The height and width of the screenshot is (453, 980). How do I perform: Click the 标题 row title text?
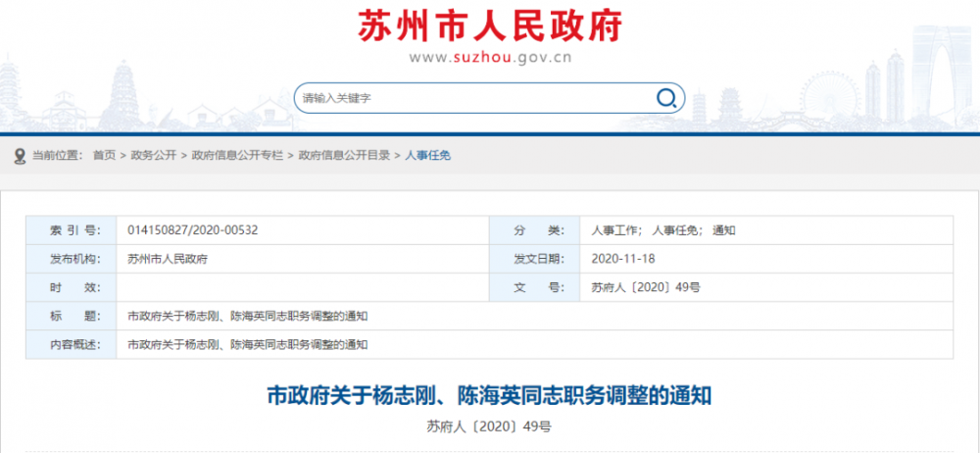point(247,316)
